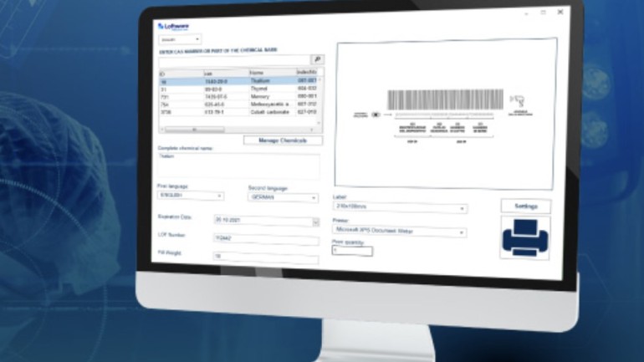Click the ID column header
Viewport: 644px width, 362px height.
181,74
